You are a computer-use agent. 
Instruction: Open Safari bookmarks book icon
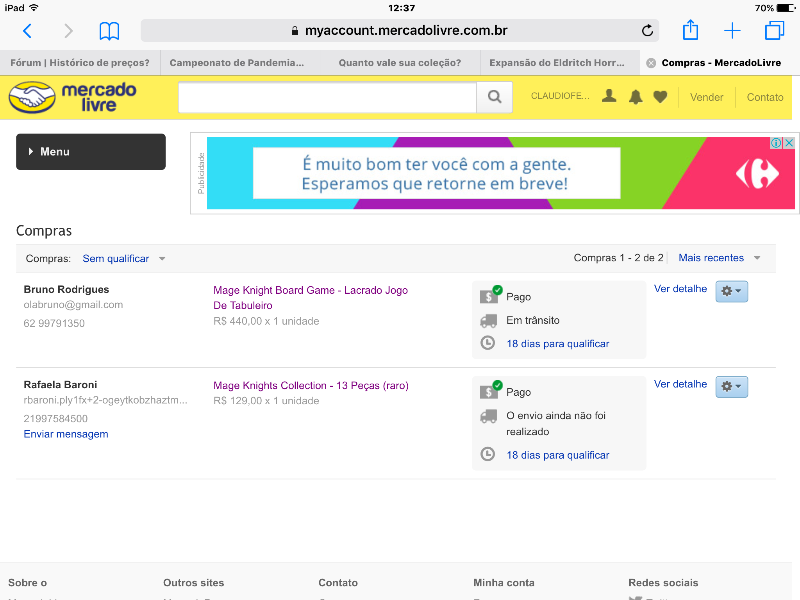pyautogui.click(x=109, y=31)
